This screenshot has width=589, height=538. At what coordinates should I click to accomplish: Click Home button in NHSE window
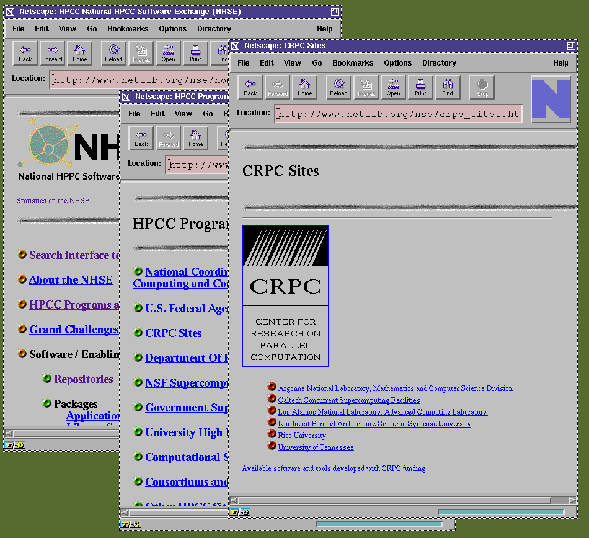(x=80, y=53)
